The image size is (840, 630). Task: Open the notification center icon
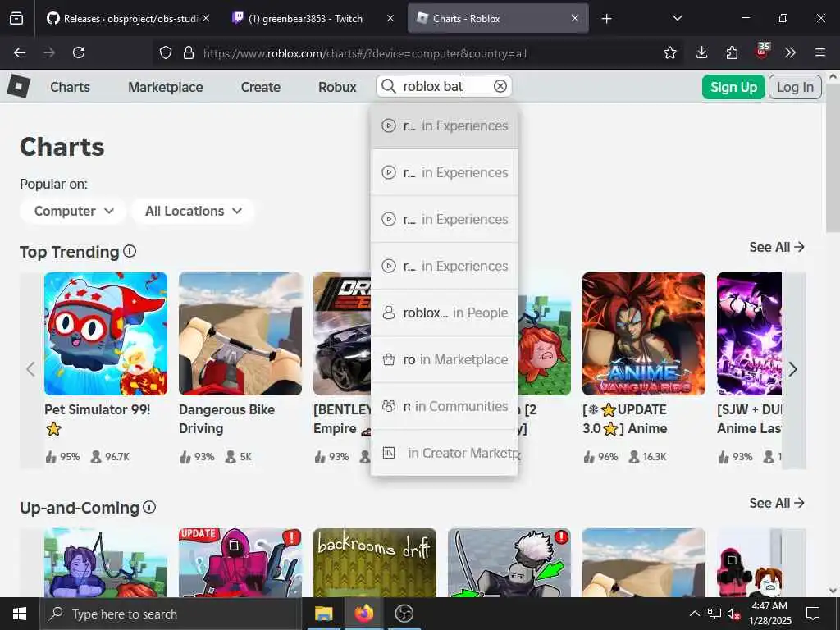pyautogui.click(x=813, y=614)
